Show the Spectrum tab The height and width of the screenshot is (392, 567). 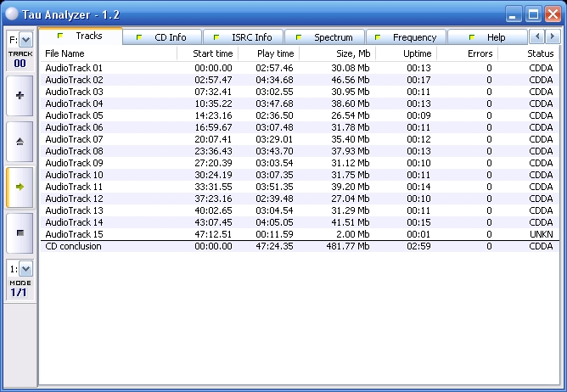[325, 37]
